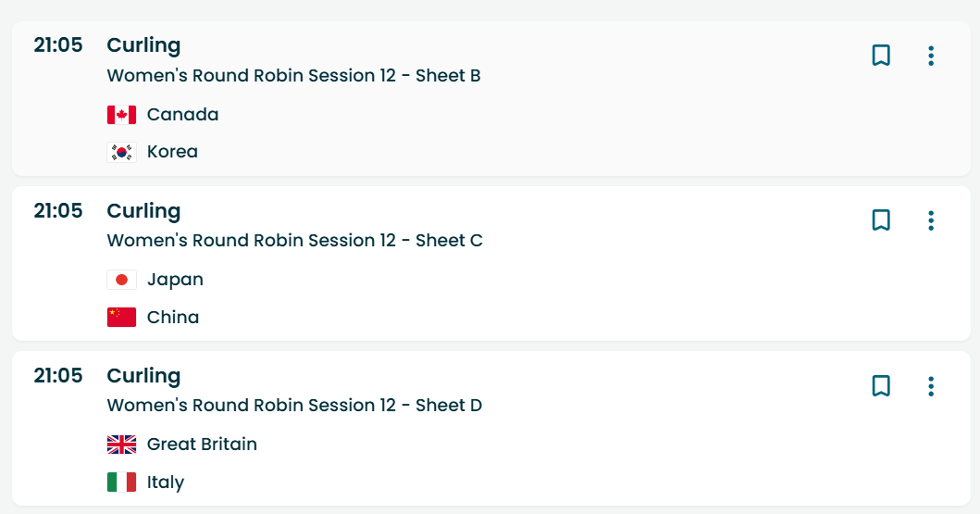Click the Italy flag icon
This screenshot has width=980, height=514.
coord(121,482)
